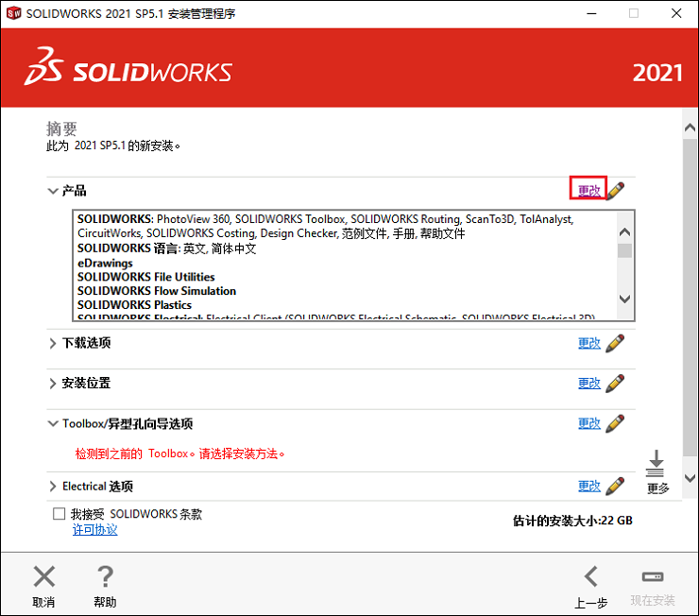Click SOLIDWORKS 语言: 英文, 简体中文 line
The width and height of the screenshot is (699, 616).
[x=167, y=248]
